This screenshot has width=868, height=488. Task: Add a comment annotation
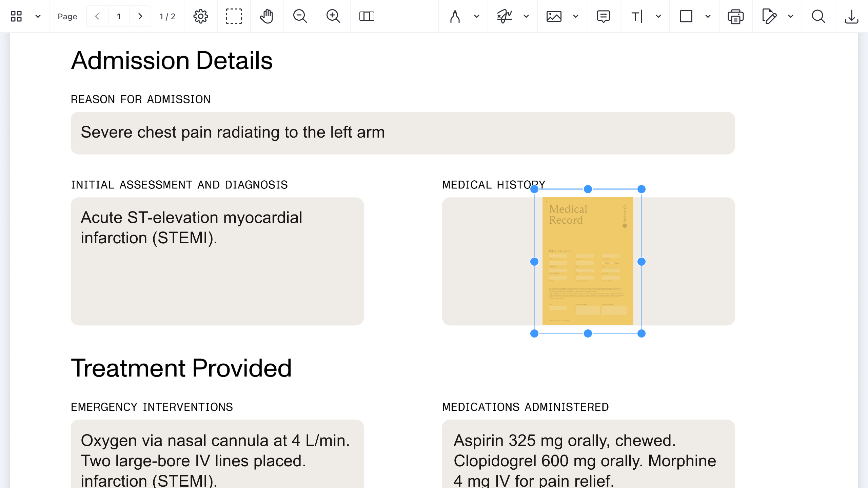(x=603, y=16)
